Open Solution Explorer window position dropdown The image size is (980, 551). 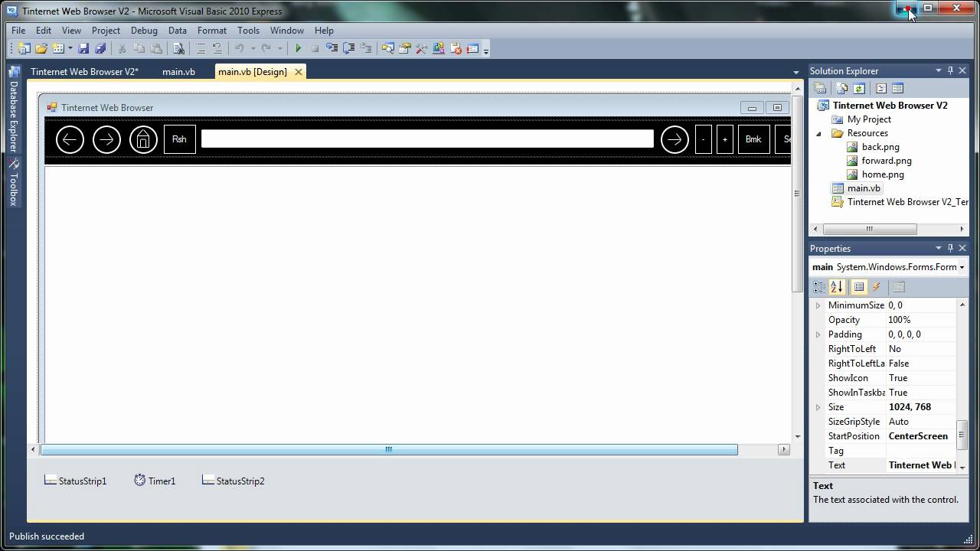tap(938, 70)
